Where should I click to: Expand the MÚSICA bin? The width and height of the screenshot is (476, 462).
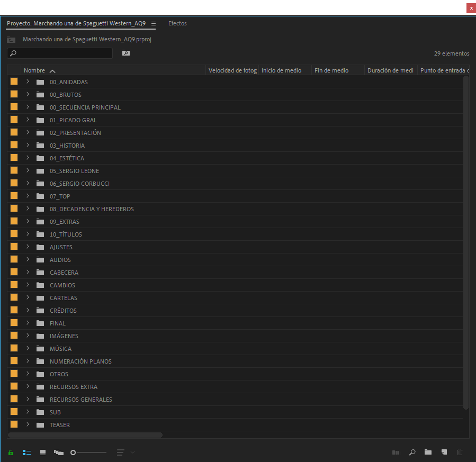(x=28, y=348)
